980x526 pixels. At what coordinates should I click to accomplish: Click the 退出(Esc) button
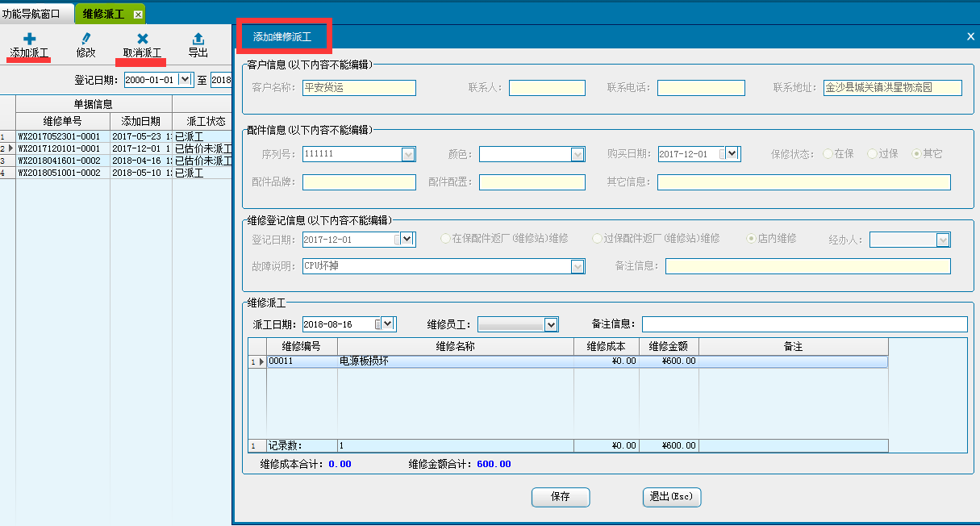[x=671, y=497]
